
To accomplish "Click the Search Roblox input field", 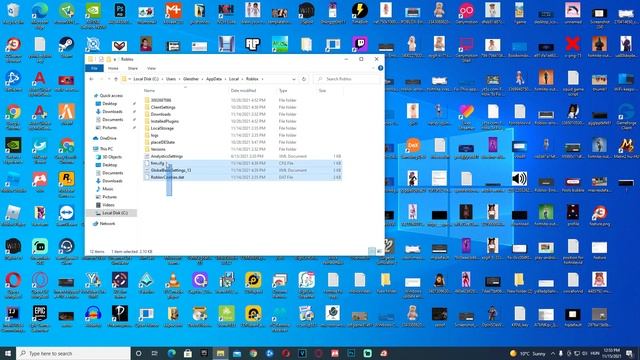I will coord(348,79).
